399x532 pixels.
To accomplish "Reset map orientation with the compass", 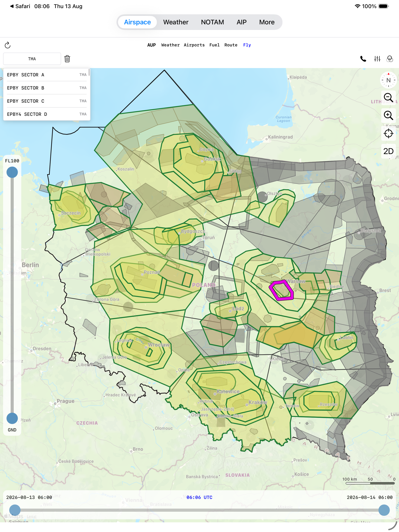I will pyautogui.click(x=388, y=80).
